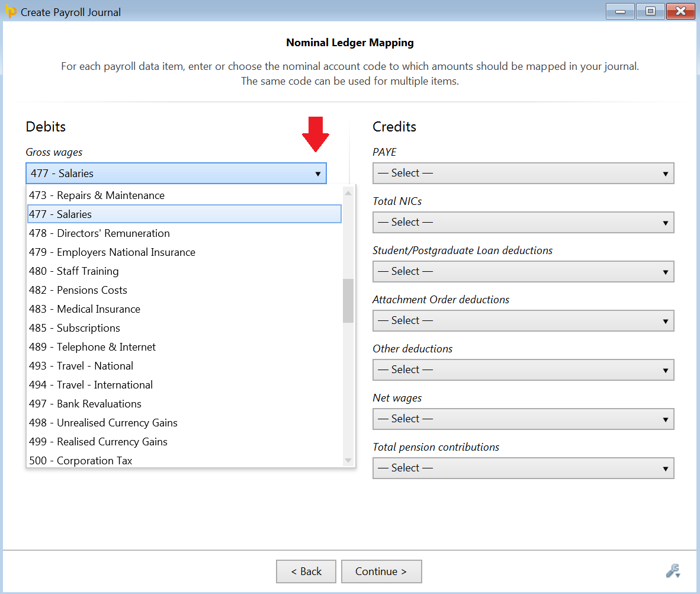Image resolution: width=700 pixels, height=594 pixels.
Task: Open Total pension contributions dropdown
Action: coord(523,468)
